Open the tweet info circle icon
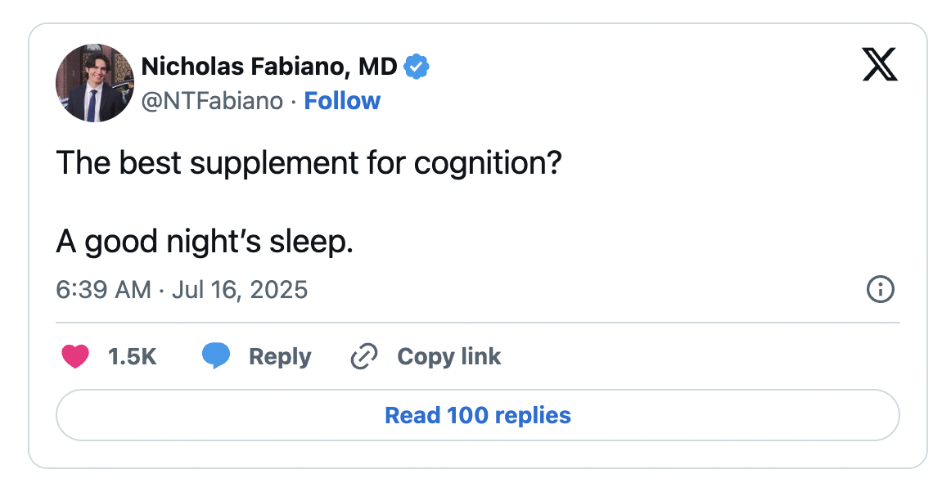The height and width of the screenshot is (484, 948). click(x=879, y=290)
